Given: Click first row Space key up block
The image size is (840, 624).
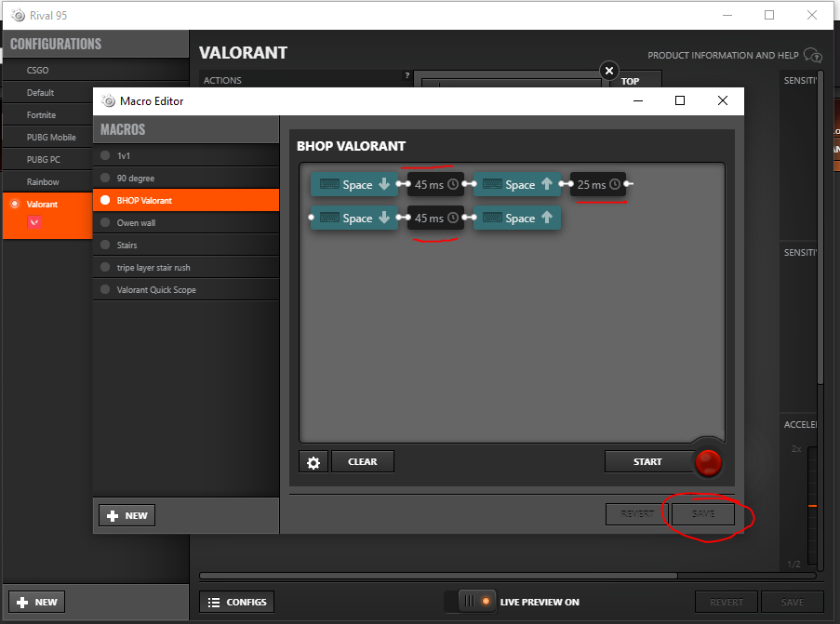Looking at the screenshot, I should click(x=517, y=184).
